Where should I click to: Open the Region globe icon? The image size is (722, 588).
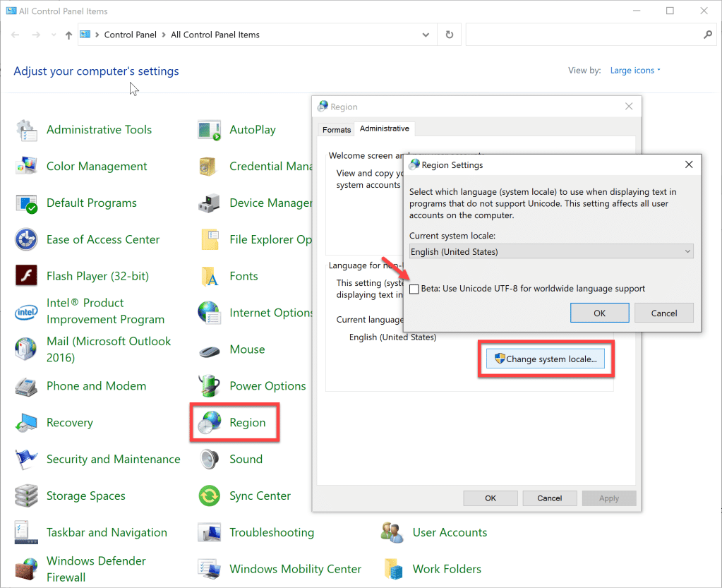tap(210, 423)
